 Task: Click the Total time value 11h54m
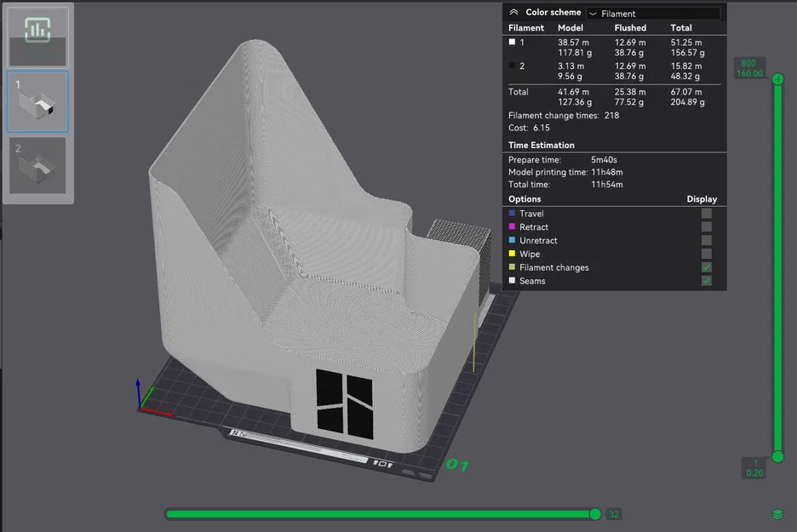click(607, 185)
